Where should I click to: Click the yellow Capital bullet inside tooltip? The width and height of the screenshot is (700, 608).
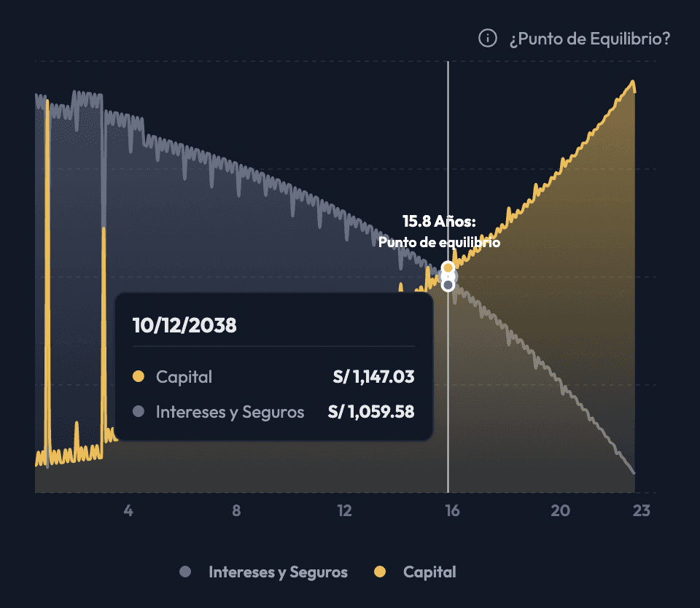(x=139, y=376)
